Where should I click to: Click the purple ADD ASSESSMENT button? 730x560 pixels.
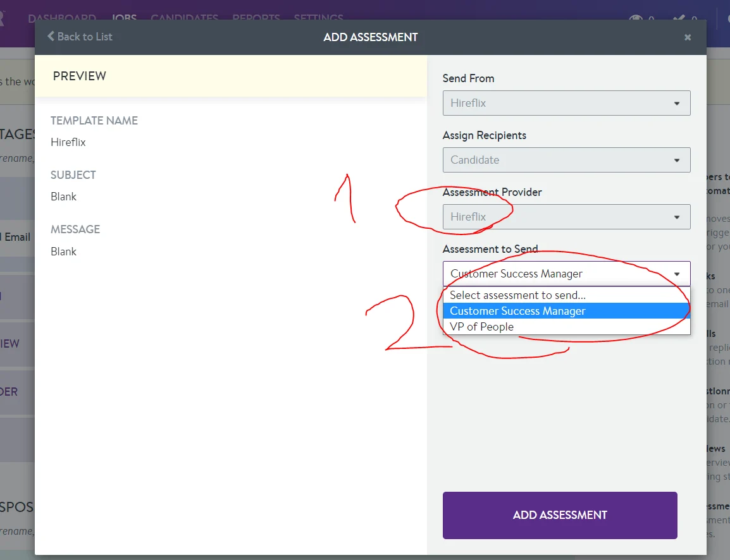(x=560, y=515)
